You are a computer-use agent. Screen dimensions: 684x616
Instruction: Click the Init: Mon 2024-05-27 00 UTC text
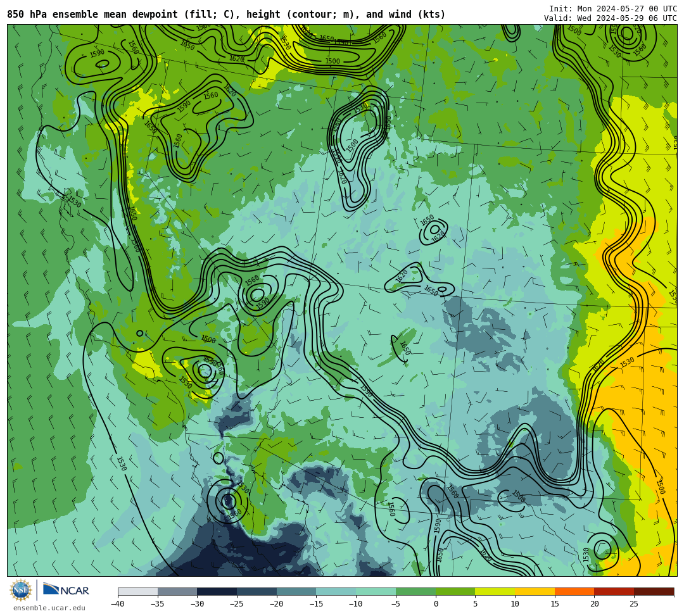pyautogui.click(x=613, y=9)
